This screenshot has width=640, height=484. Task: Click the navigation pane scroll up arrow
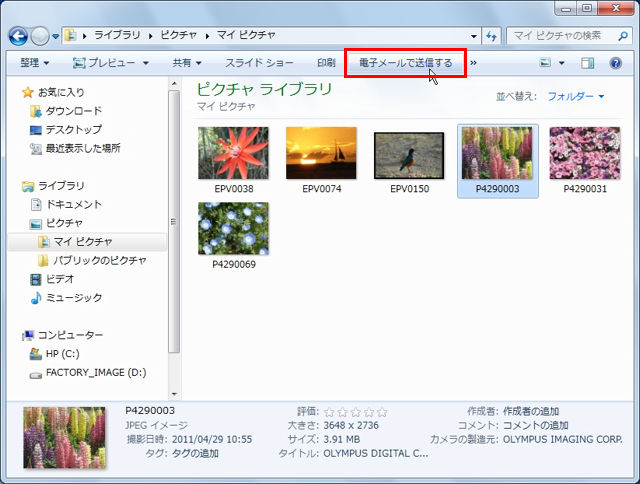(x=174, y=84)
